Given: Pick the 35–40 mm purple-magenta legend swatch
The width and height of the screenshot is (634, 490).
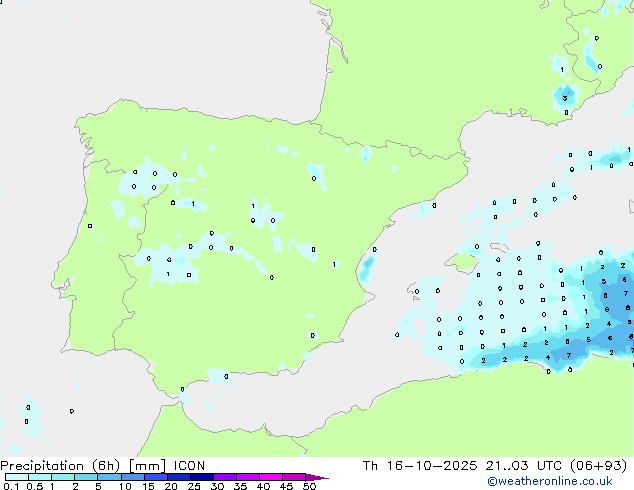Looking at the screenshot, I should (x=247, y=477).
